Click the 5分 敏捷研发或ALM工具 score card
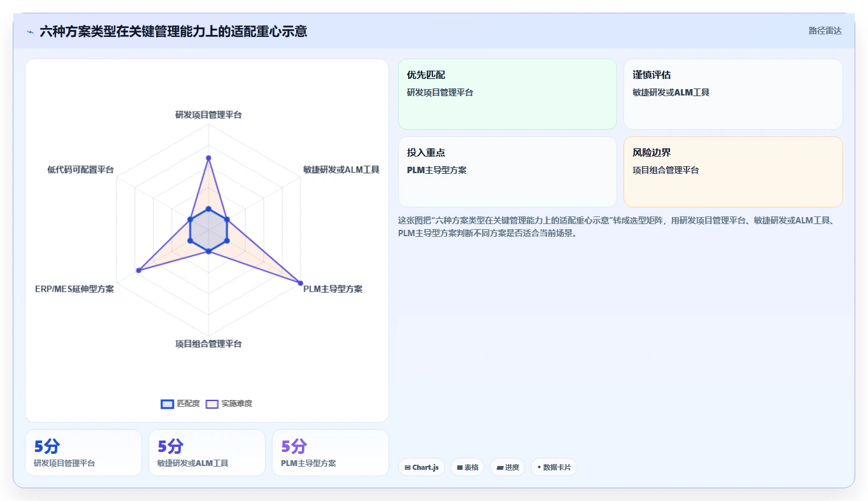Image resolution: width=868 pixels, height=501 pixels. pyautogui.click(x=207, y=453)
